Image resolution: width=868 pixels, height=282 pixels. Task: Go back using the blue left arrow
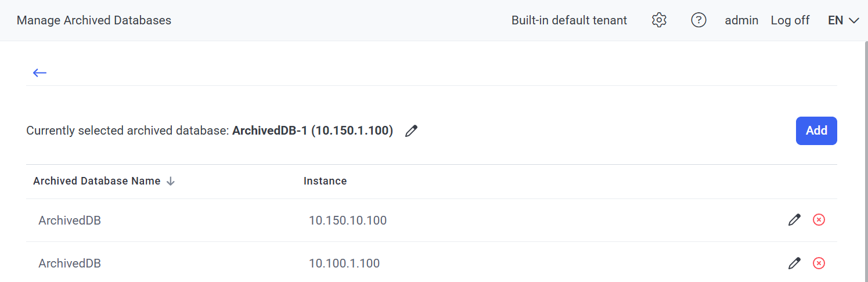39,73
